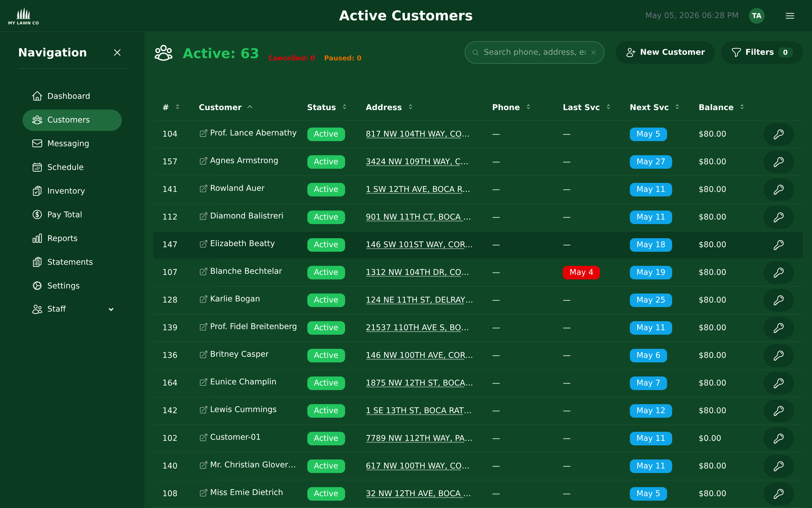Screen dimensions: 812x508
Task: Clear the search field with the X
Action: pyautogui.click(x=593, y=52)
